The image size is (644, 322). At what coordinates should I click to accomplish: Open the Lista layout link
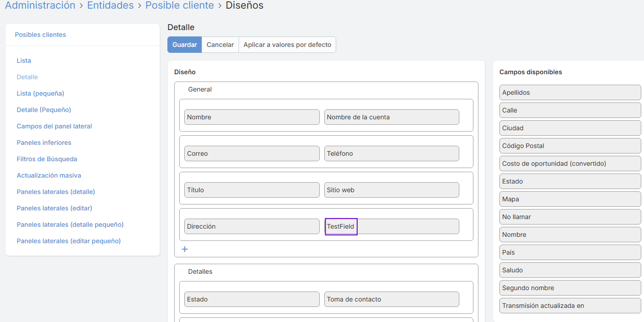point(24,61)
